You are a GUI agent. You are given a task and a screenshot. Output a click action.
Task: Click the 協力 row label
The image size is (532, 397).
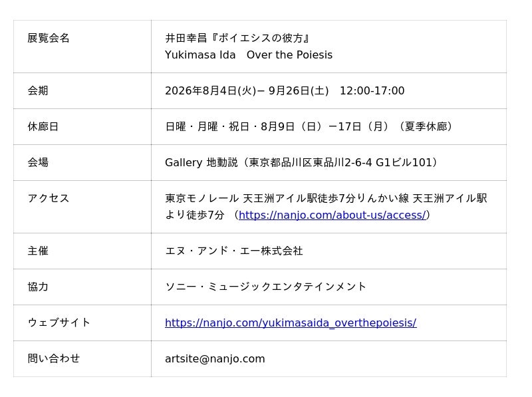[x=38, y=287]
